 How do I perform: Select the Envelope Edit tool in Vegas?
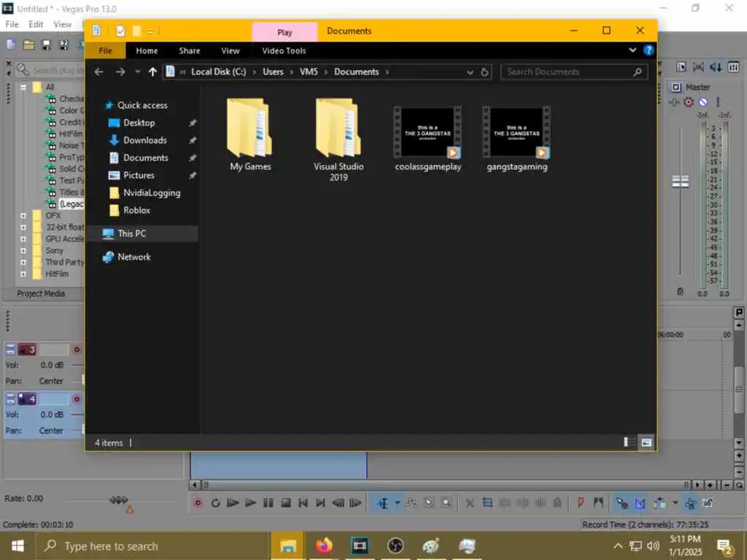click(x=412, y=503)
